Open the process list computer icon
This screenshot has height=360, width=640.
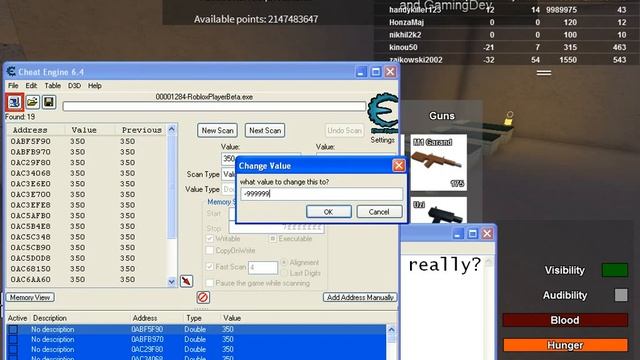[14, 102]
